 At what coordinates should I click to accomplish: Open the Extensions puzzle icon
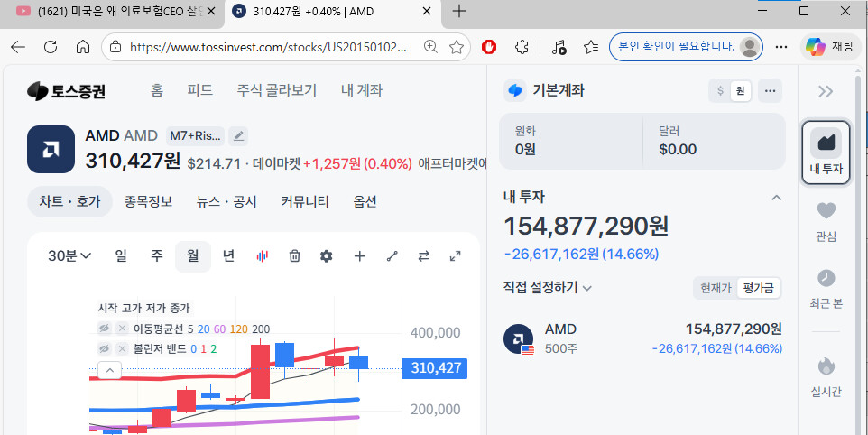(x=522, y=47)
